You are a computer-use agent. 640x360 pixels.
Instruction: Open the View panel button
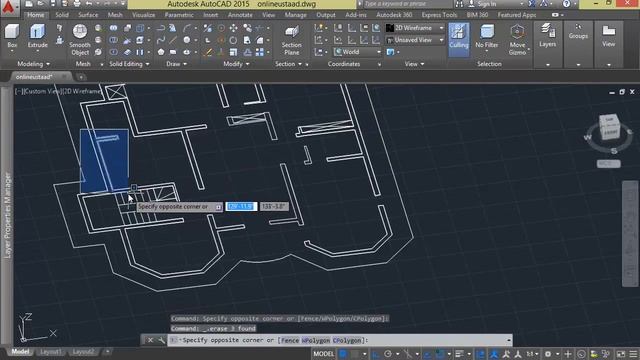(608, 36)
